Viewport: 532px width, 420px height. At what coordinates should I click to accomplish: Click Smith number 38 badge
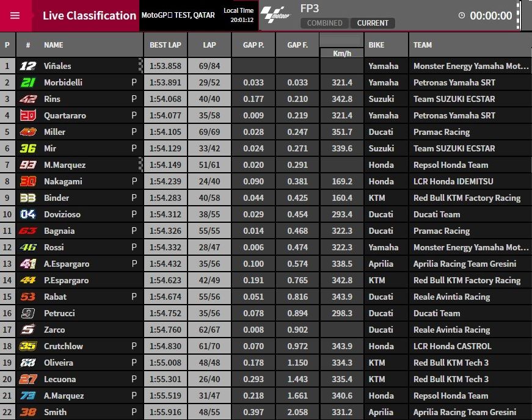click(x=28, y=412)
